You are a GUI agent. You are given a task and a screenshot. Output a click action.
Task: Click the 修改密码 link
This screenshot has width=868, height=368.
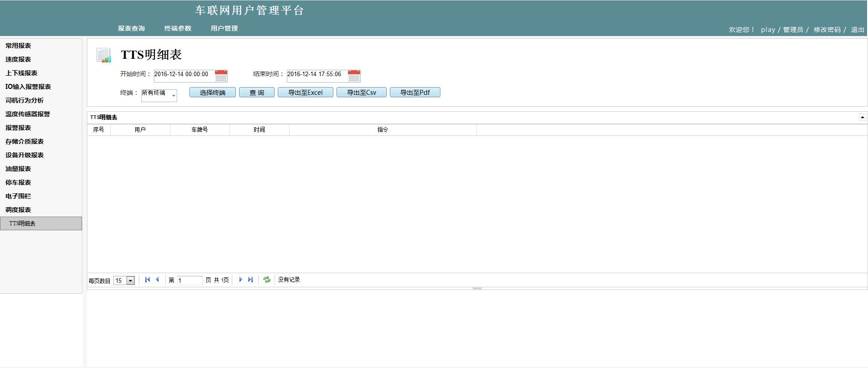827,30
